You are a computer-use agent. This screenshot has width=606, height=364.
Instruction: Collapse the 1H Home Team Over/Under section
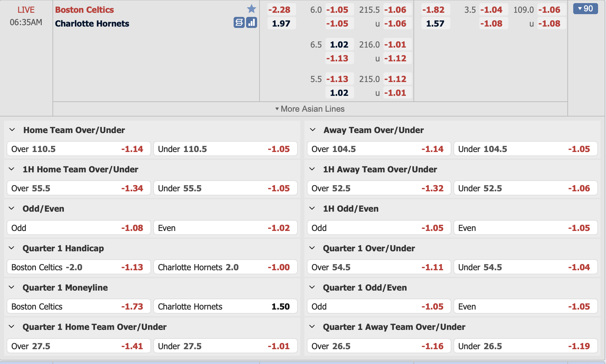pyautogui.click(x=11, y=169)
